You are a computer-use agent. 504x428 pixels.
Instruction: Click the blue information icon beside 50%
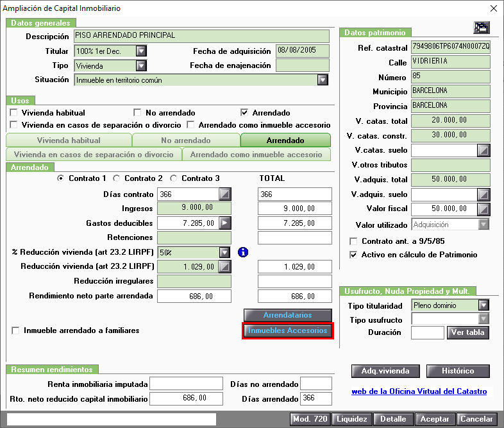click(243, 252)
